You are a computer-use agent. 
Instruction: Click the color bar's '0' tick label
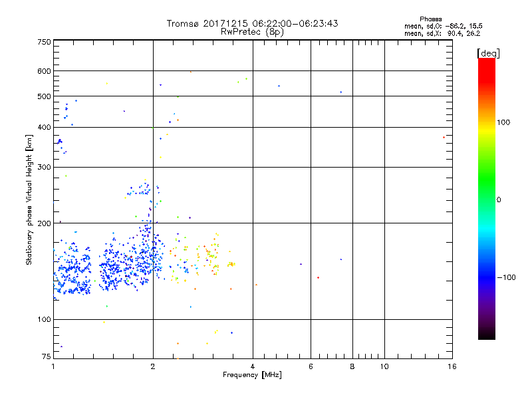click(x=499, y=200)
